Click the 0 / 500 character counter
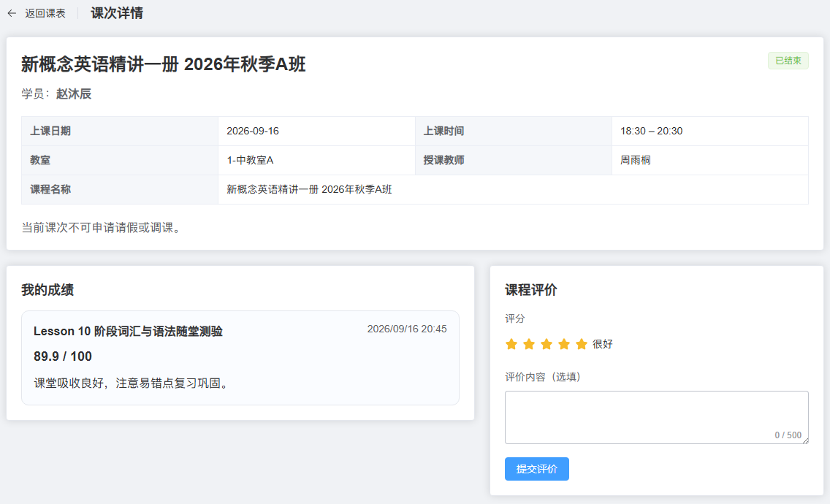This screenshot has height=504, width=830. (x=788, y=435)
